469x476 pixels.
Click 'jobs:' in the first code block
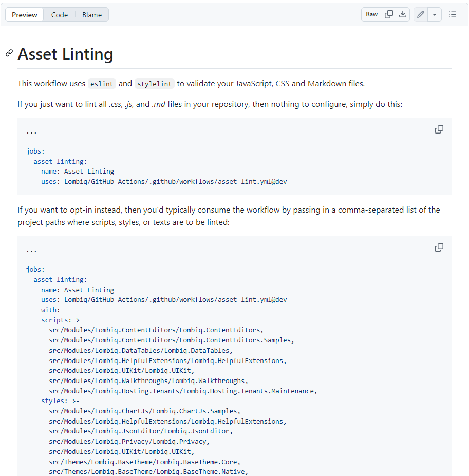35,151
